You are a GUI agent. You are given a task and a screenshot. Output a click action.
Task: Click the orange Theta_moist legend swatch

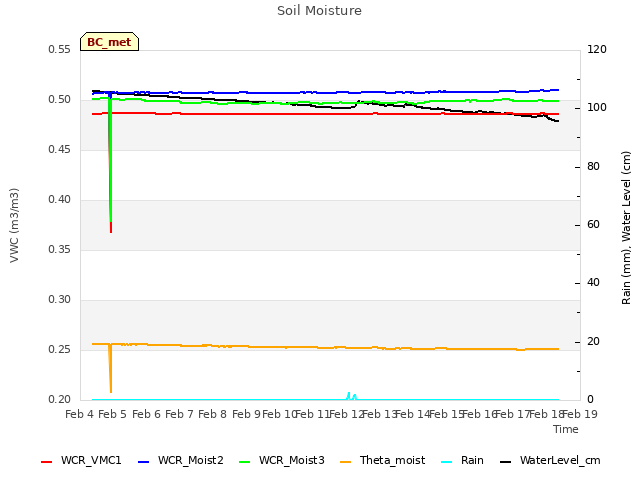346,462
